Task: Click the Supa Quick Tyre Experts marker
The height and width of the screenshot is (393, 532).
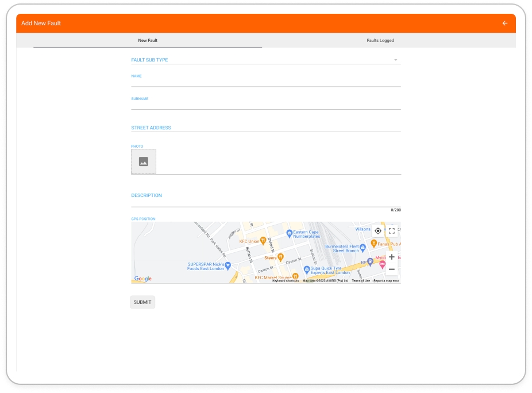Action: click(x=307, y=269)
